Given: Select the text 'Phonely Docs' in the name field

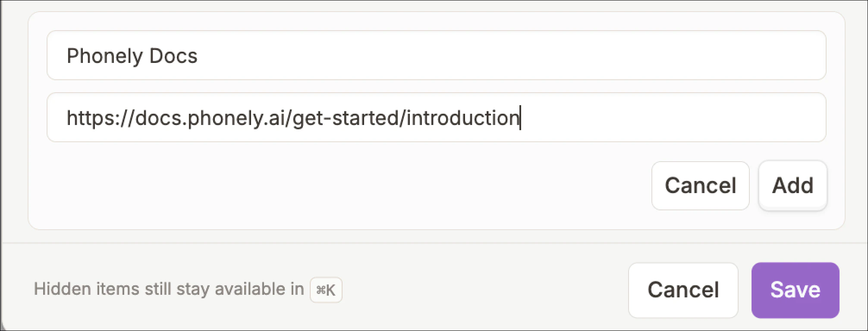Looking at the screenshot, I should click(x=132, y=56).
